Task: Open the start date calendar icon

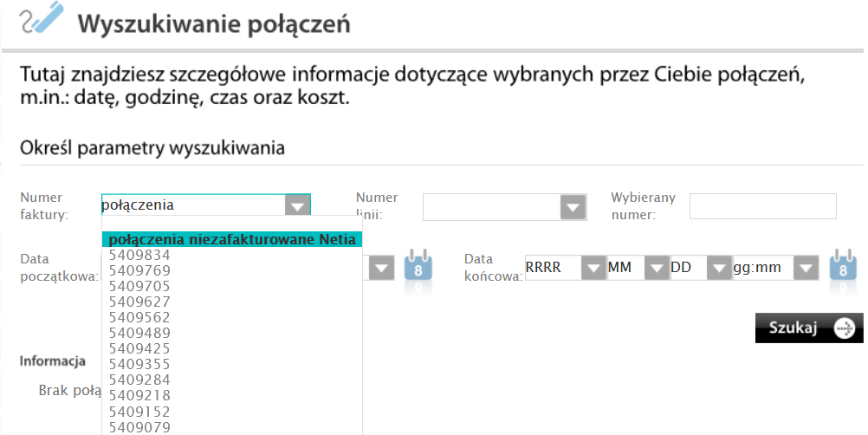Action: click(418, 266)
